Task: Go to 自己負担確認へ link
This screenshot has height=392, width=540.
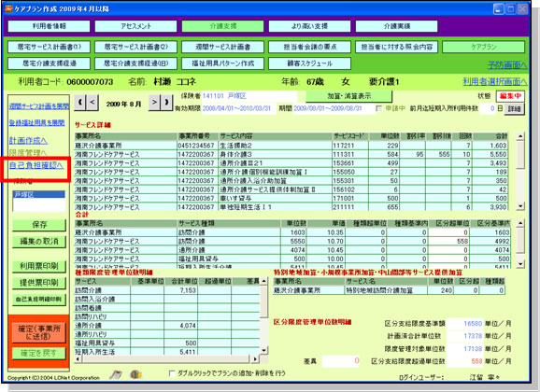Action: (36, 165)
